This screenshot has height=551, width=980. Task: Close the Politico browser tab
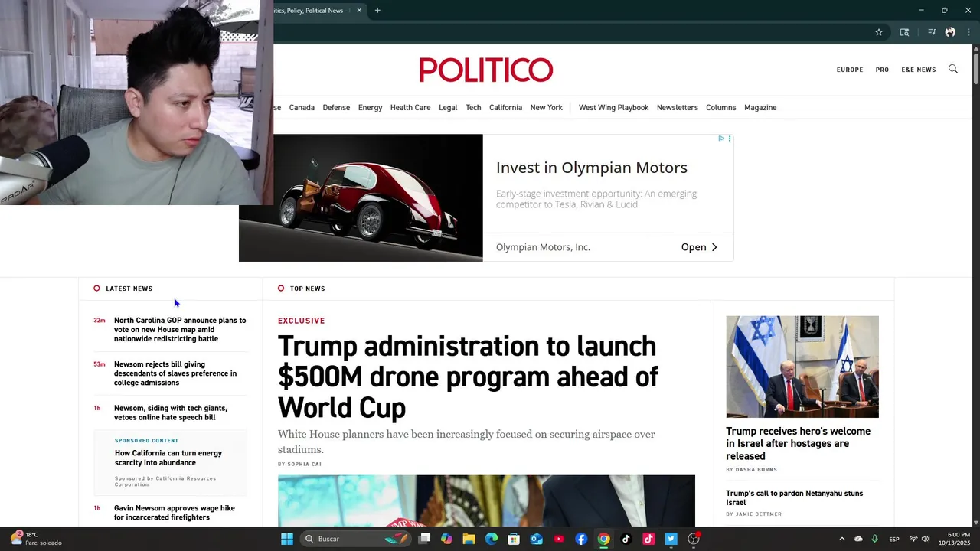tap(359, 11)
